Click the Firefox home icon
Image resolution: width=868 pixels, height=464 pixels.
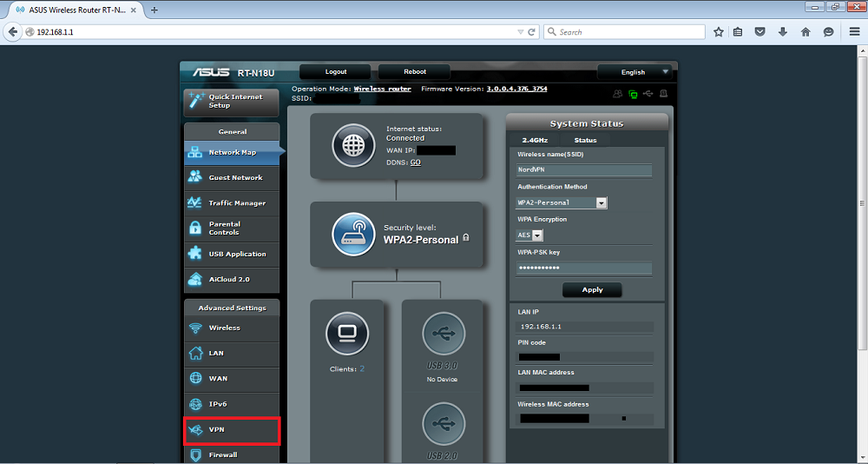[806, 32]
